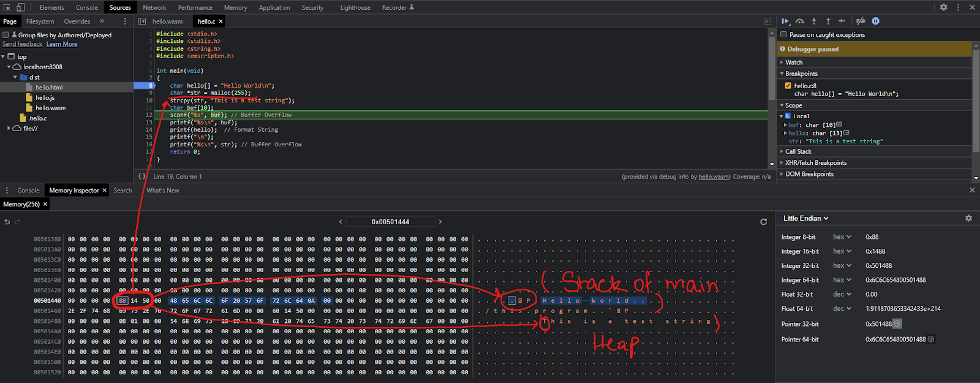The width and height of the screenshot is (980, 383).
Task: Hide the debugger sidebar
Action: coord(768,21)
